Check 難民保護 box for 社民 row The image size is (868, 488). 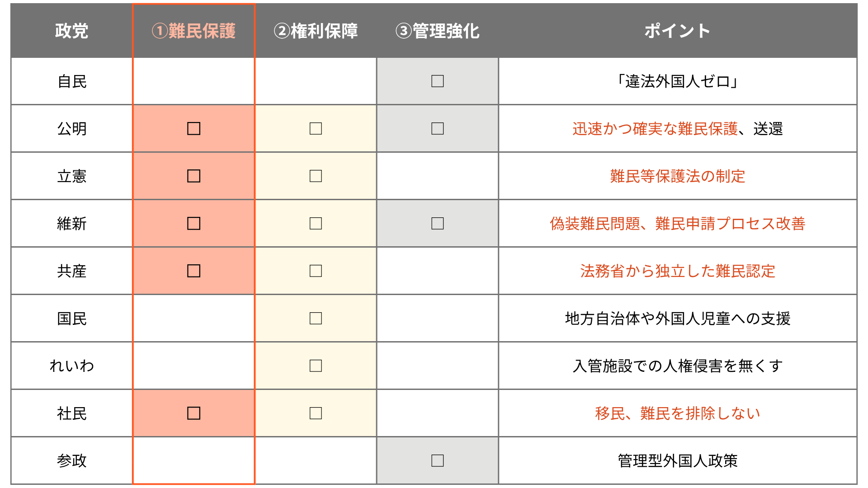coord(193,413)
